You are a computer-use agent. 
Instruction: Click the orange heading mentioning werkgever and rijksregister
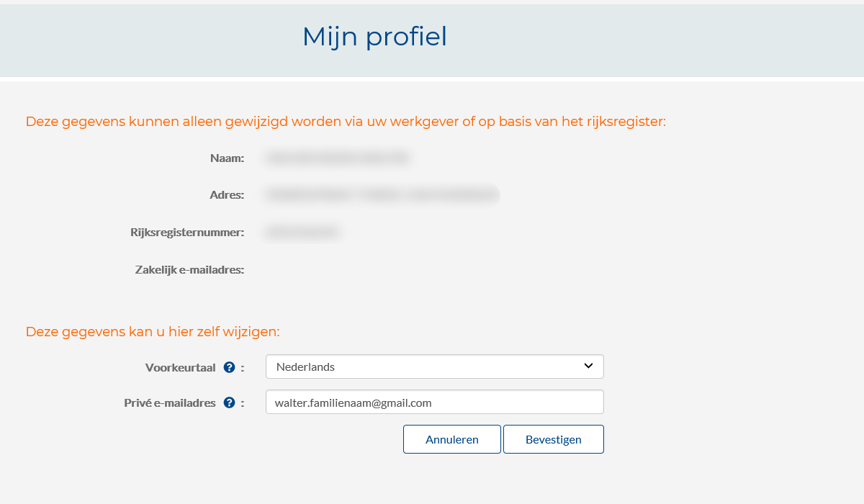tap(346, 122)
